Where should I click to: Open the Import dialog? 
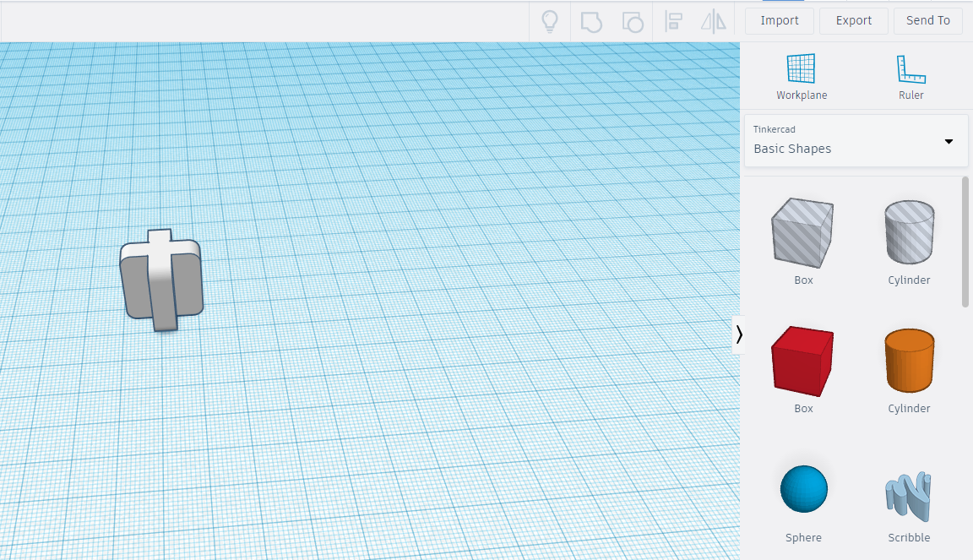[780, 20]
